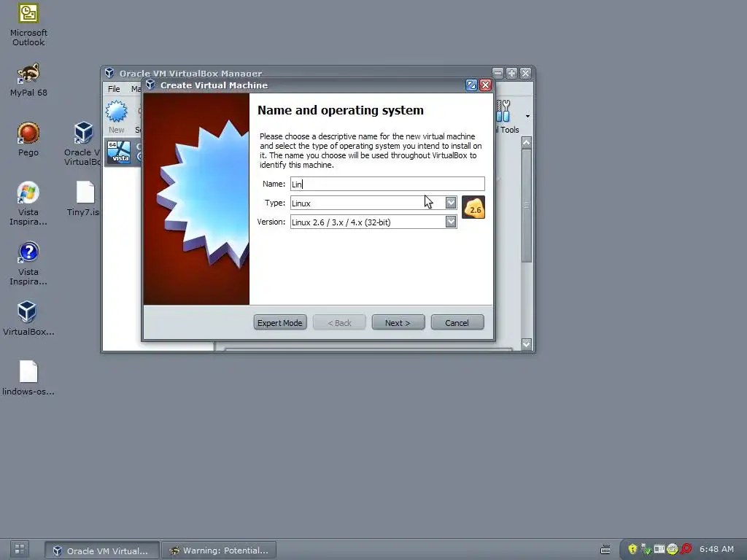Open the Machine menu in VirtualBox Manager
This screenshot has height=560, width=747.
(136, 89)
